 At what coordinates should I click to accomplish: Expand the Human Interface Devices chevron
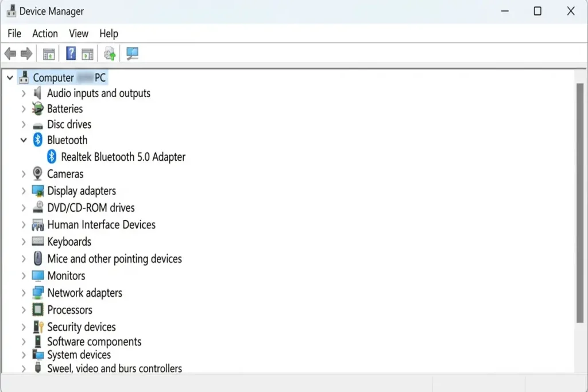tap(24, 224)
